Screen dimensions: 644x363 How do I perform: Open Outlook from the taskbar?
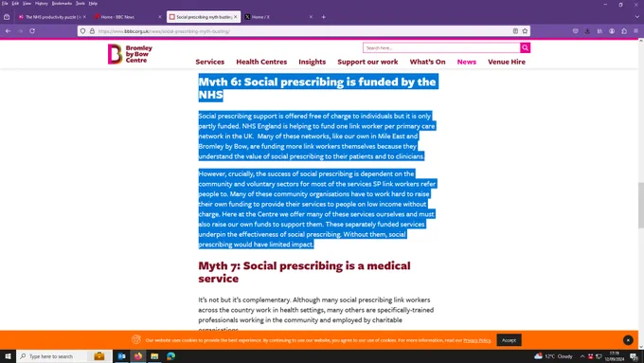coord(121,356)
